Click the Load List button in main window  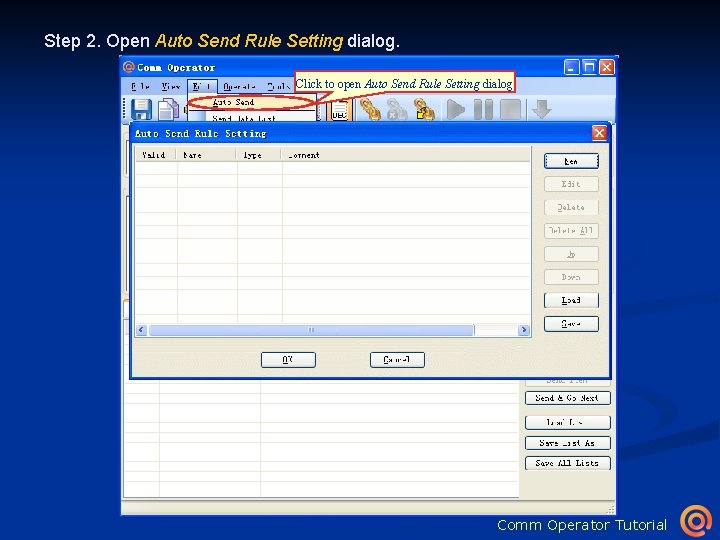pyautogui.click(x=568, y=422)
